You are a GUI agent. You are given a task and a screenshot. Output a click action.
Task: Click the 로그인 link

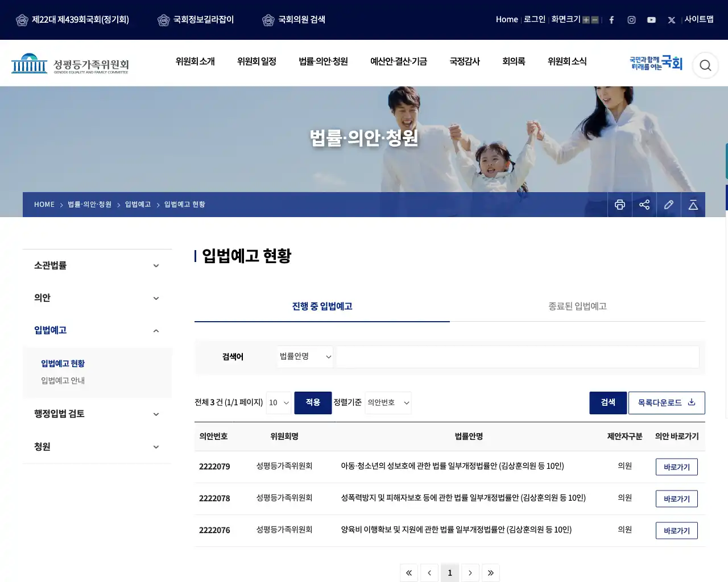(x=534, y=19)
